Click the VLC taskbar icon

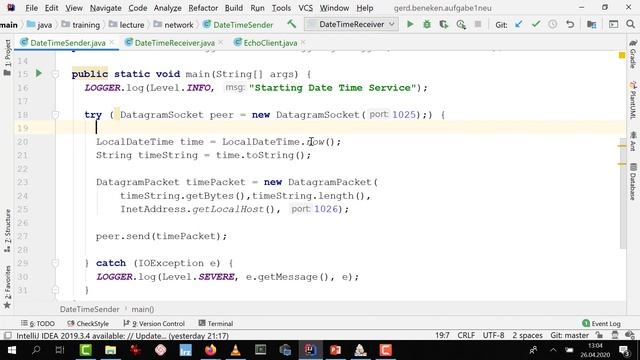(236, 350)
